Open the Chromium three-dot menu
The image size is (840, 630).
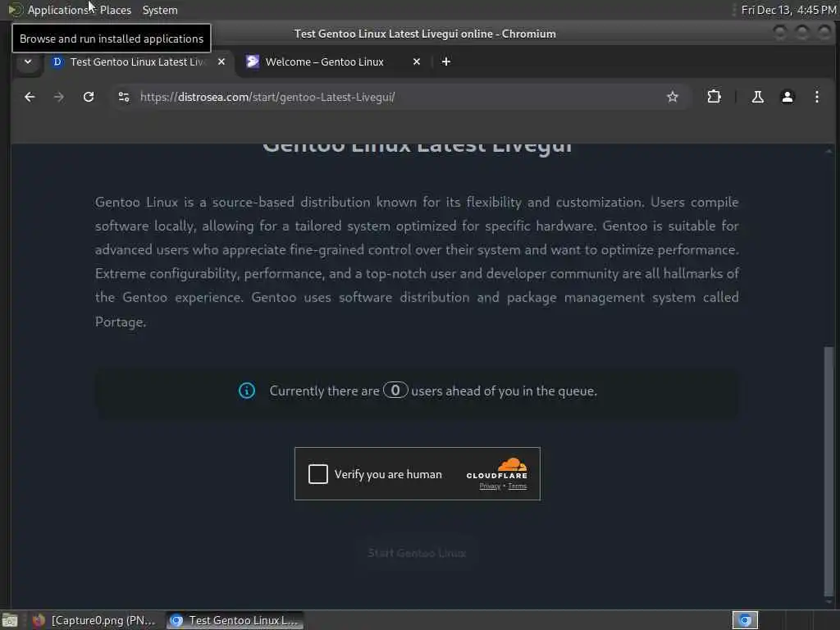pyautogui.click(x=816, y=97)
